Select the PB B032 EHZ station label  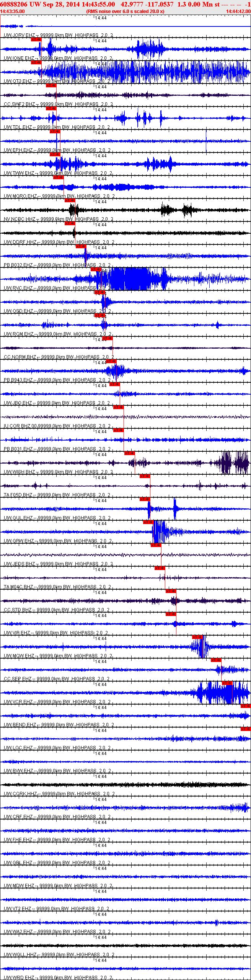[x=57, y=265]
